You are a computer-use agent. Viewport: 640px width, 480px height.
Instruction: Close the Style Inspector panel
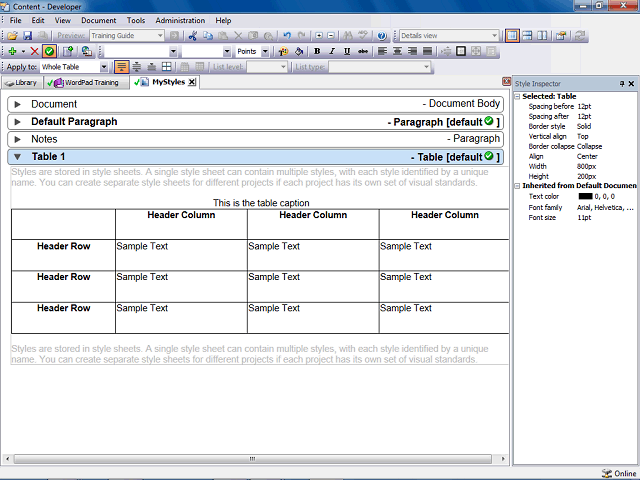click(x=631, y=84)
